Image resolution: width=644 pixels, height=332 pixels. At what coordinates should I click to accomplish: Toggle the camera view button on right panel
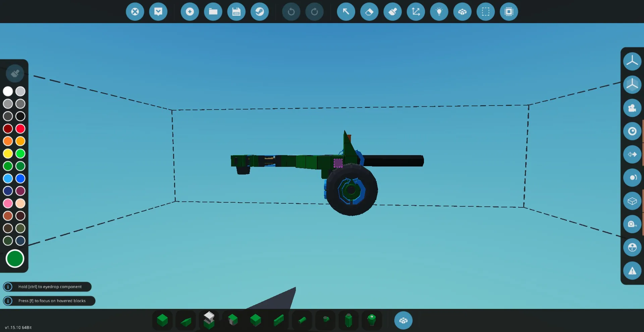[x=632, y=108]
